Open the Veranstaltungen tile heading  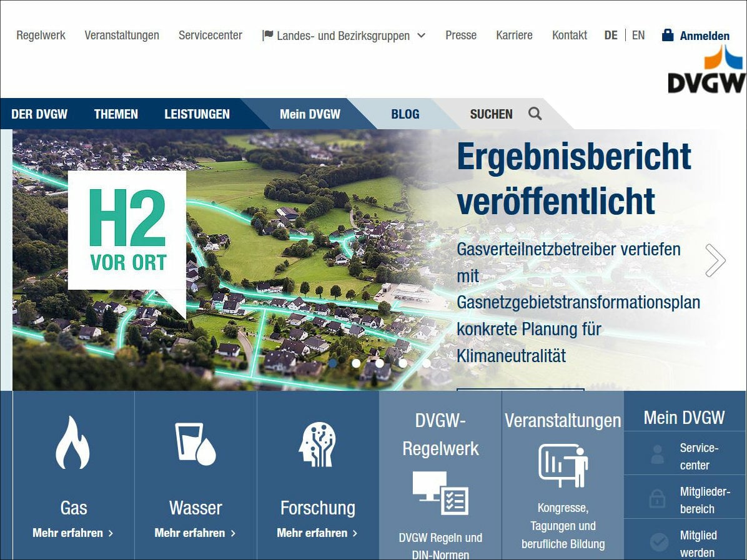point(563,421)
